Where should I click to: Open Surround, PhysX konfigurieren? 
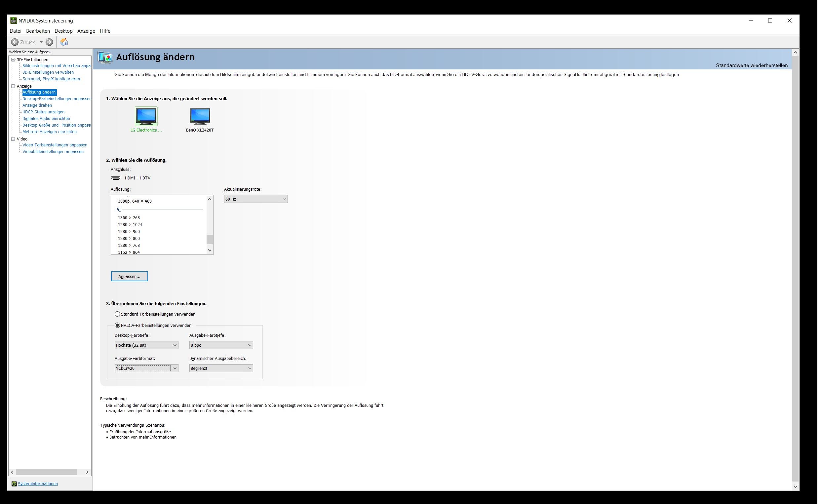click(51, 79)
